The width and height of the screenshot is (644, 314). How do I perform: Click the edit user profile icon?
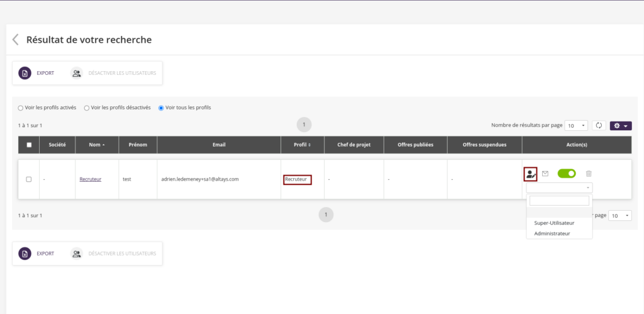point(531,174)
